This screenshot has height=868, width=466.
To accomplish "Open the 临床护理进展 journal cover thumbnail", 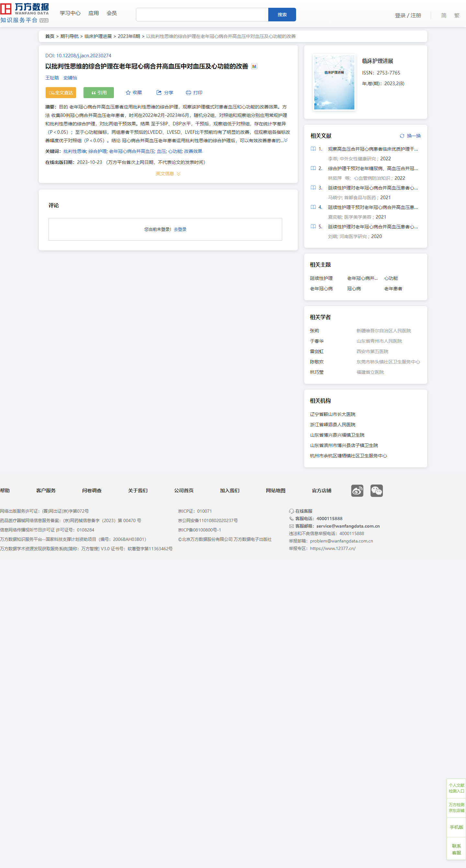I will coord(334,82).
